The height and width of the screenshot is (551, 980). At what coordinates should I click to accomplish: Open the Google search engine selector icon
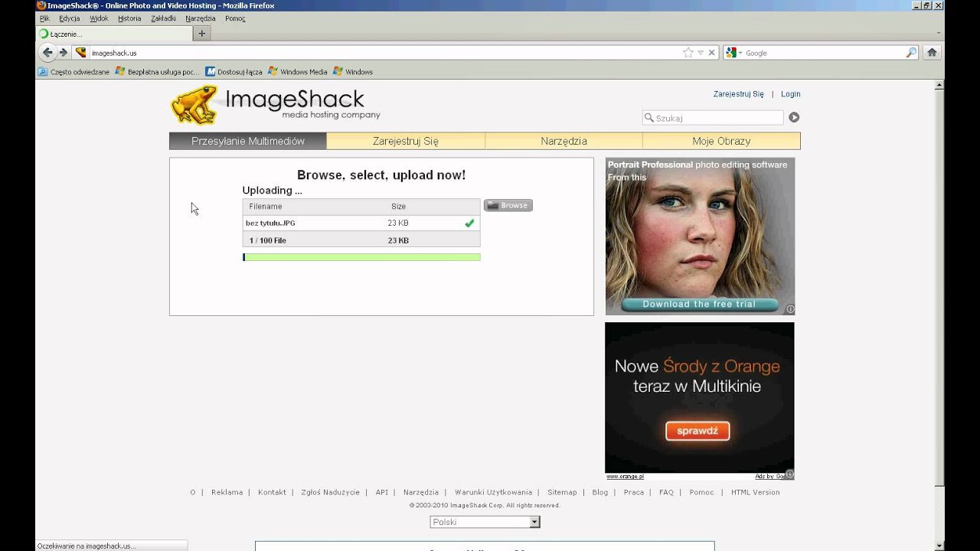point(733,53)
